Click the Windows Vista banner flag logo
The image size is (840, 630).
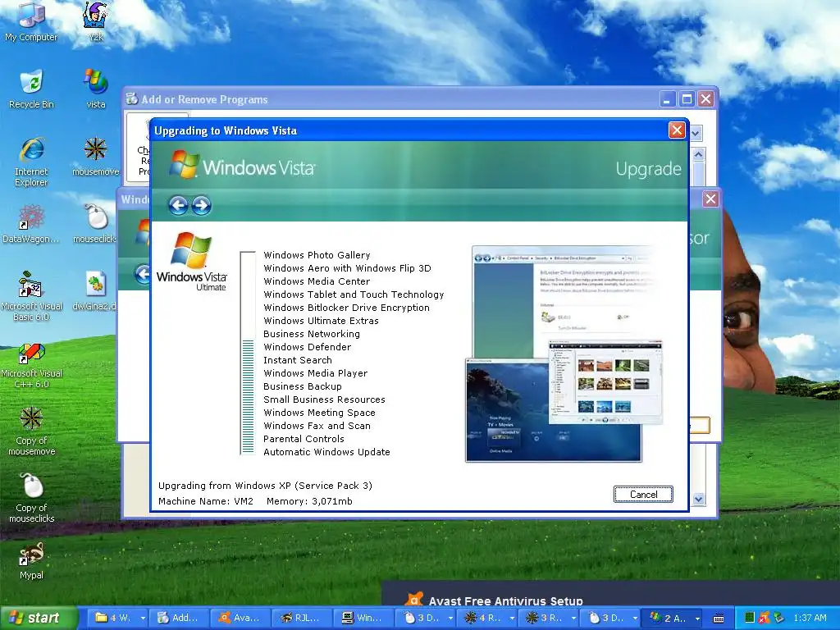tap(184, 164)
